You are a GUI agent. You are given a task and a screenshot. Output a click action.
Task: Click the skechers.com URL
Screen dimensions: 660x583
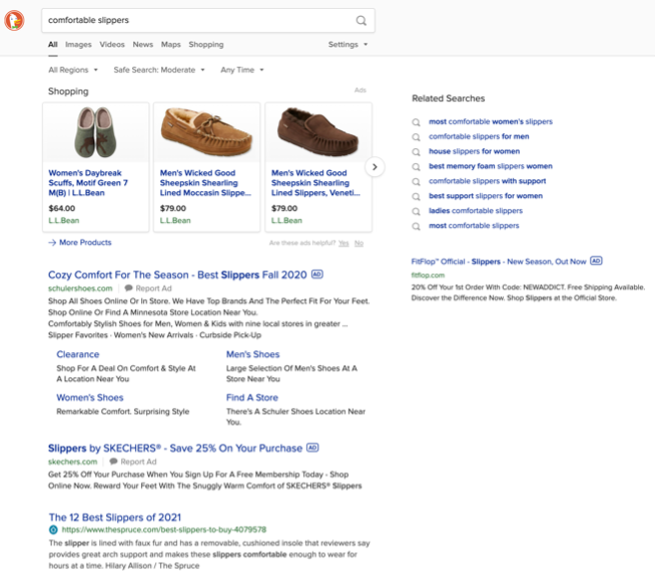(72, 462)
